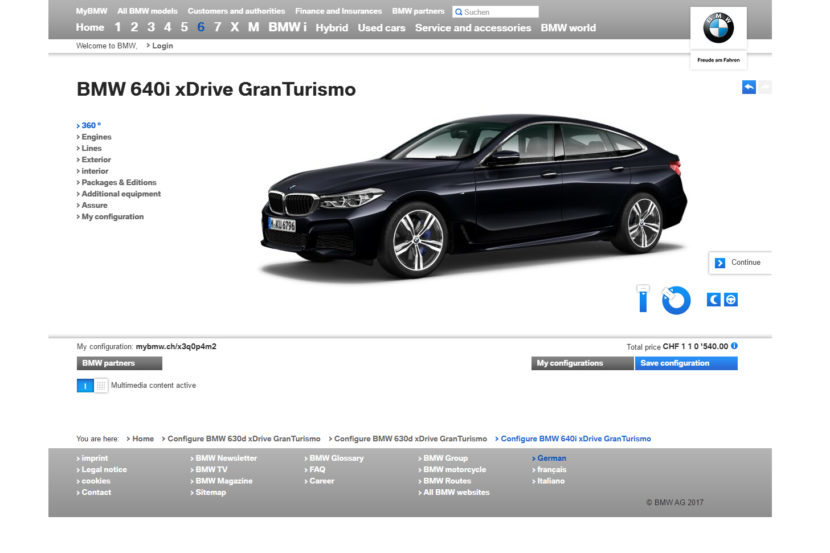The image size is (830, 553).
Task: Open the Hybrid nav item
Action: click(x=332, y=28)
